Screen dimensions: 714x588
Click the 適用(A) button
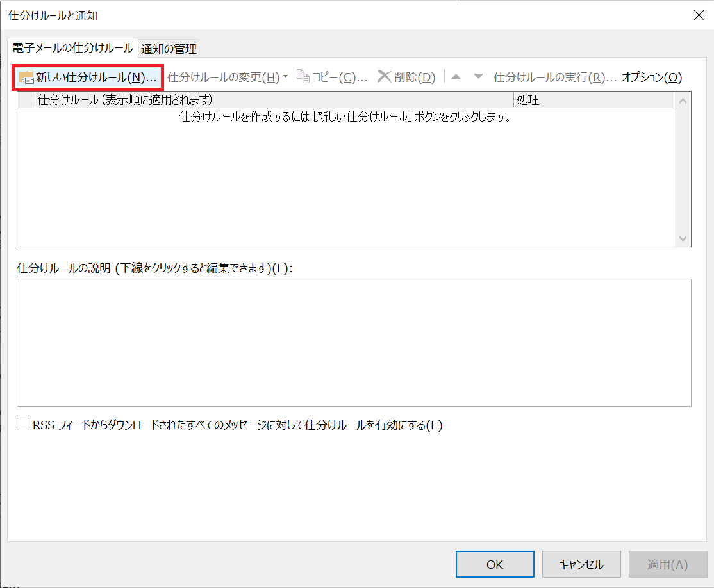(668, 564)
